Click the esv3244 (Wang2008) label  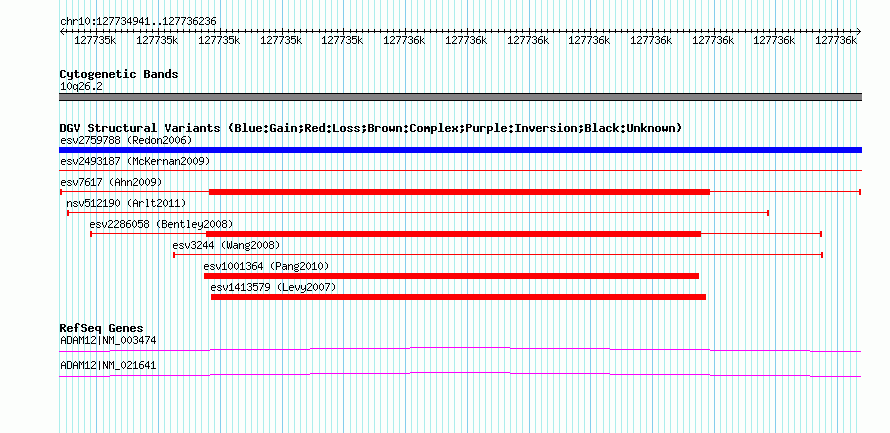tap(226, 245)
